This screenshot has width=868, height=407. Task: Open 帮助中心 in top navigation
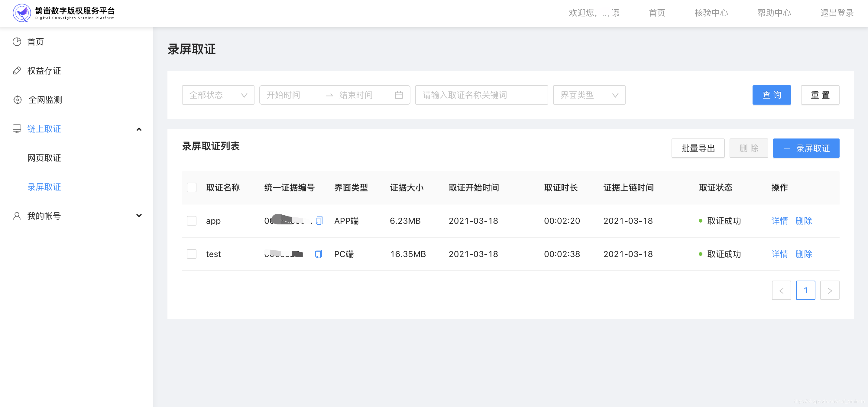[774, 13]
